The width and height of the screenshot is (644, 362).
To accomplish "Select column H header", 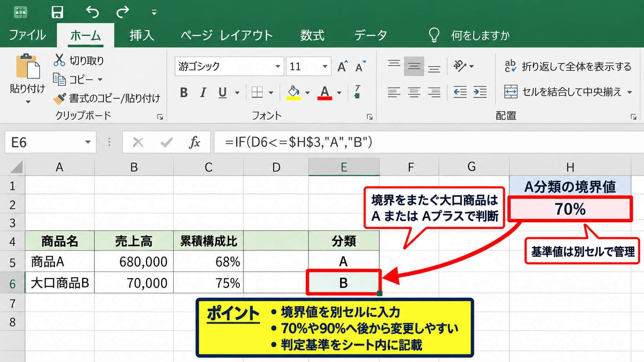I will (x=570, y=167).
